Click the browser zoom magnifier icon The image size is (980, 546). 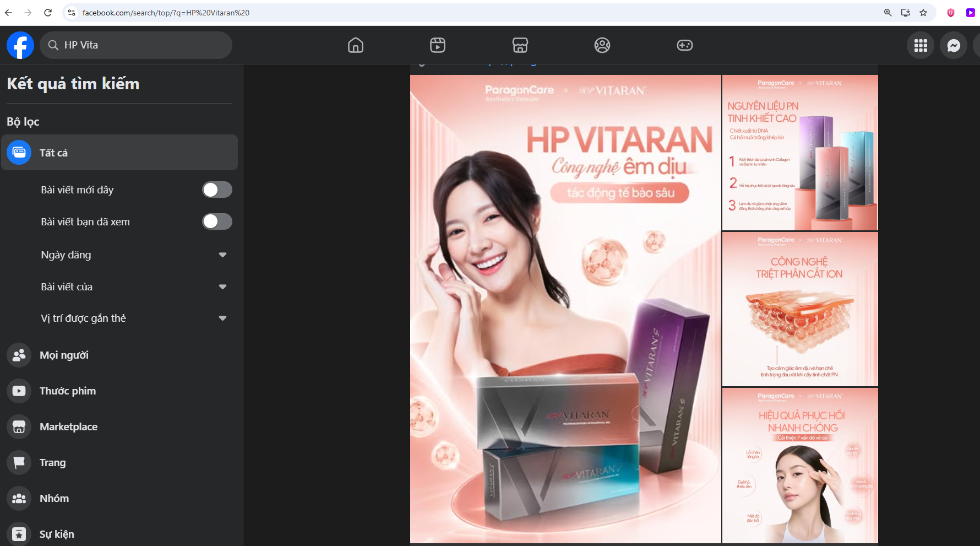coord(888,13)
